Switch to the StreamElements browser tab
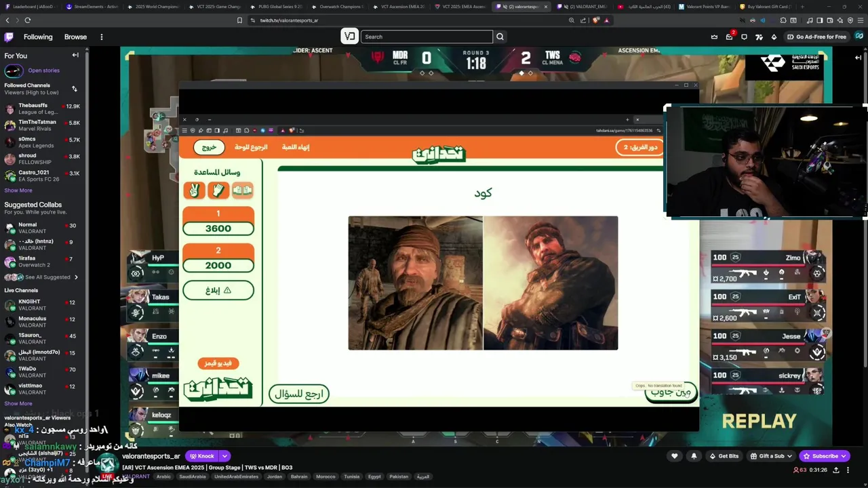The image size is (868, 488). pyautogui.click(x=92, y=7)
